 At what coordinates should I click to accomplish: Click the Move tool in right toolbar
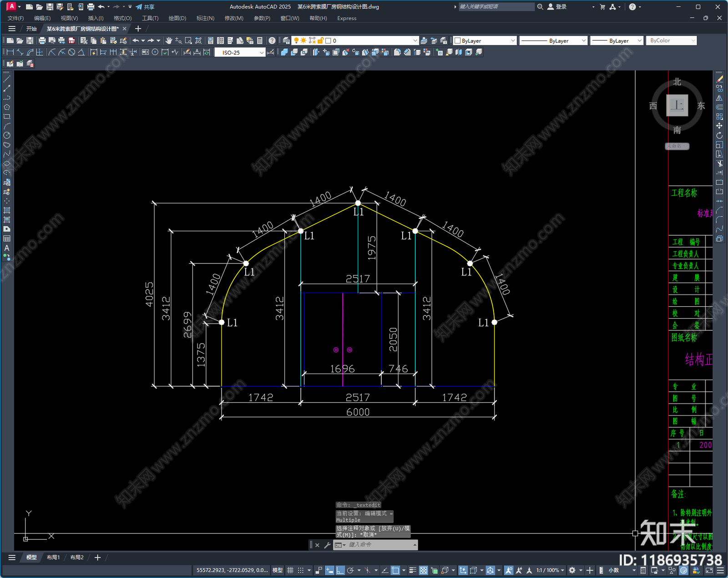pos(719,126)
